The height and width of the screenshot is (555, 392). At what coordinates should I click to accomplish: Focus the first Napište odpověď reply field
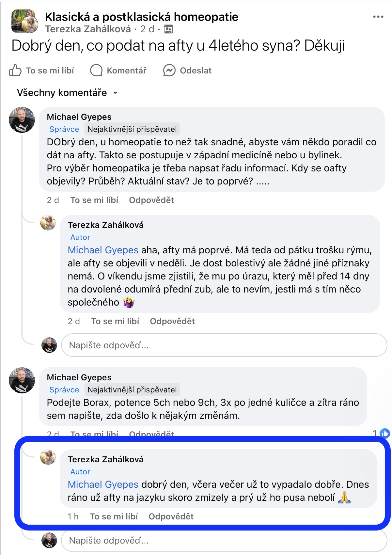pos(224,345)
